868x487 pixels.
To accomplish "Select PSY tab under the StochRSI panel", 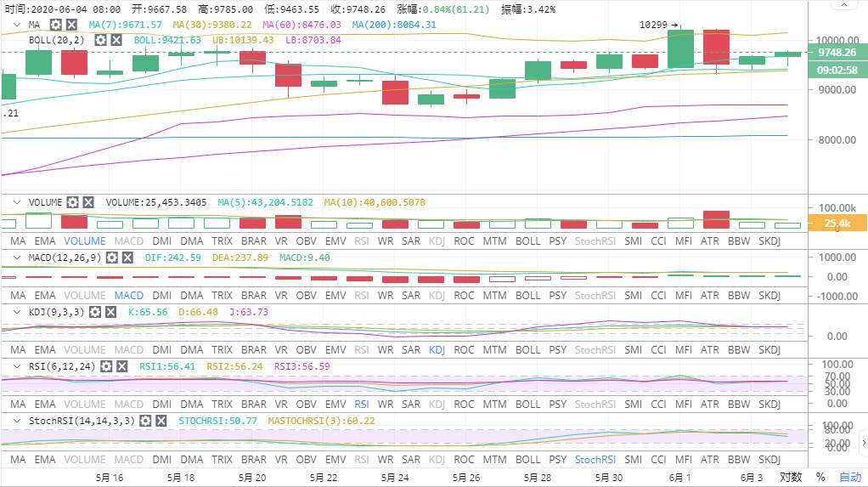I will pos(557,460).
